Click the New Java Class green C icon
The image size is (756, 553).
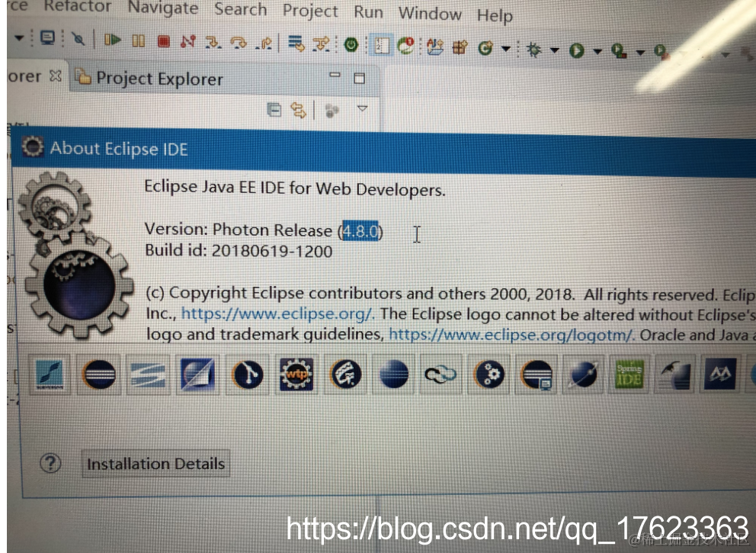click(x=485, y=48)
